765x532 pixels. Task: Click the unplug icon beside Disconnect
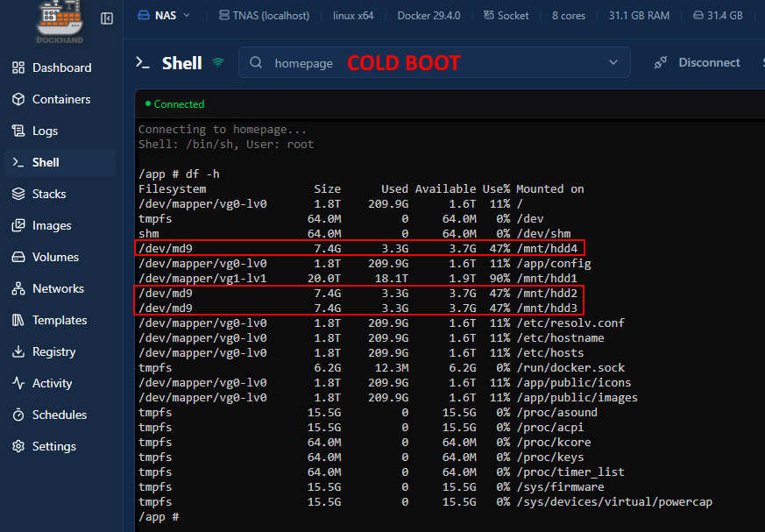point(661,62)
